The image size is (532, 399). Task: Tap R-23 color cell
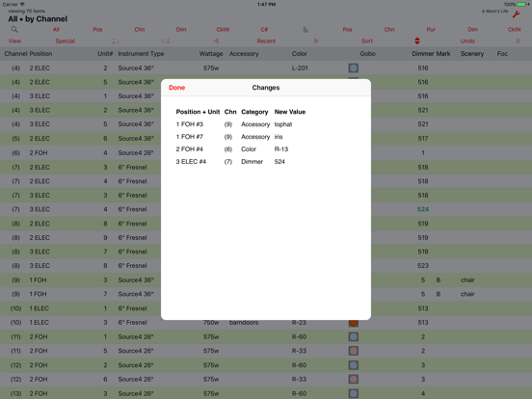pyautogui.click(x=299, y=323)
